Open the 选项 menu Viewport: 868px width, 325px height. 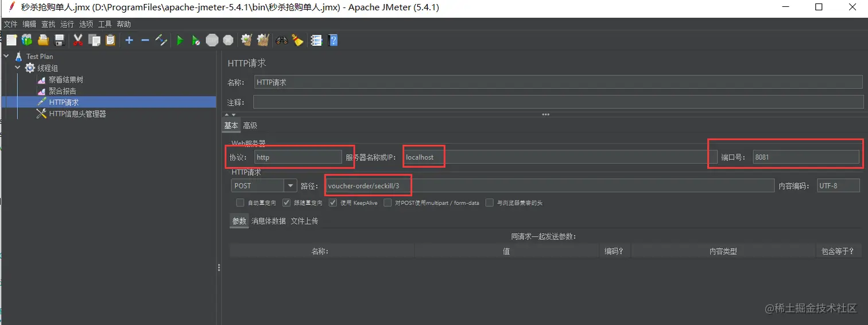[86, 24]
